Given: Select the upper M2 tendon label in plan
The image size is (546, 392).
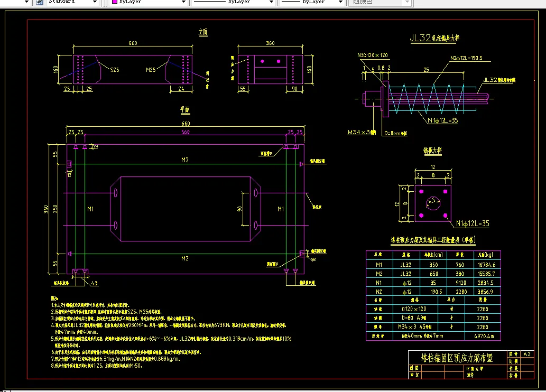Looking at the screenshot, I should pyautogui.click(x=185, y=160).
